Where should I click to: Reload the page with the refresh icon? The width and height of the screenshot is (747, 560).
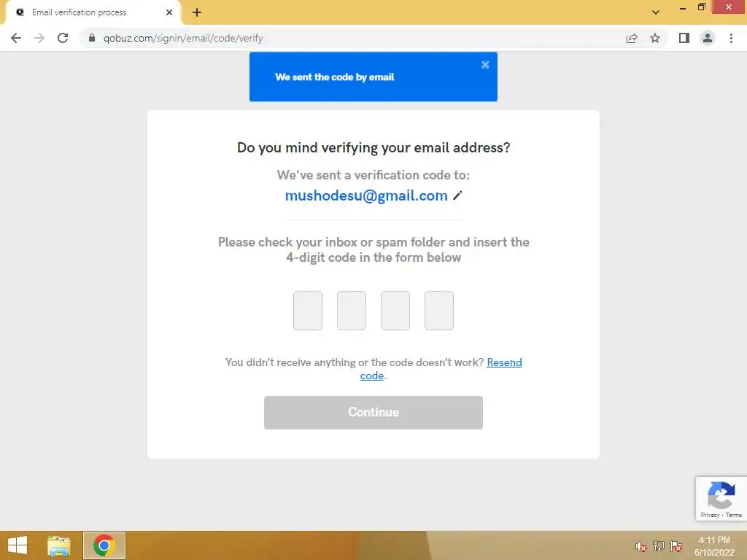[63, 38]
